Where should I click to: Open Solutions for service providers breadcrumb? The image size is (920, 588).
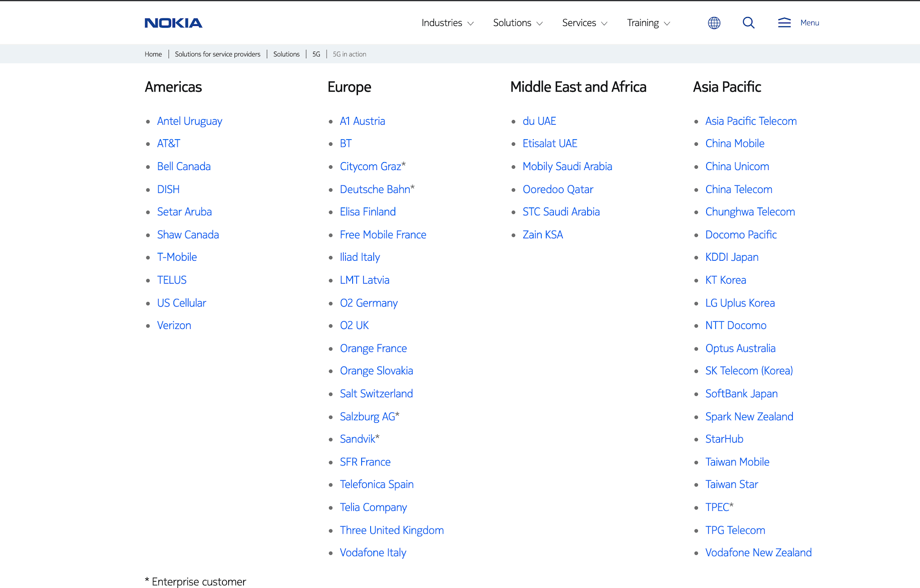pos(217,54)
